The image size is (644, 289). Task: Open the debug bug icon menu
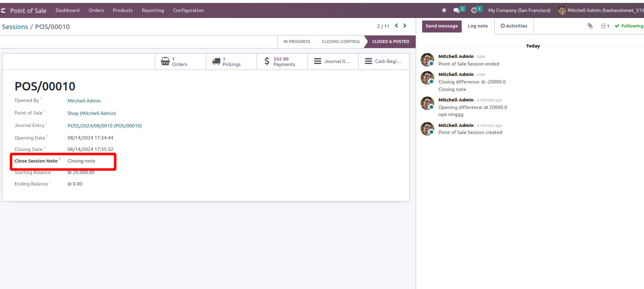point(444,10)
